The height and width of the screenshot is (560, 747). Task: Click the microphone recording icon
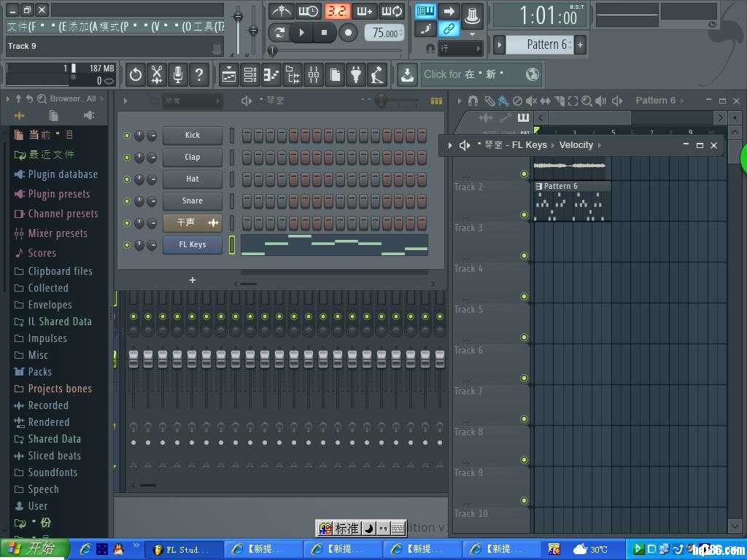coord(177,74)
